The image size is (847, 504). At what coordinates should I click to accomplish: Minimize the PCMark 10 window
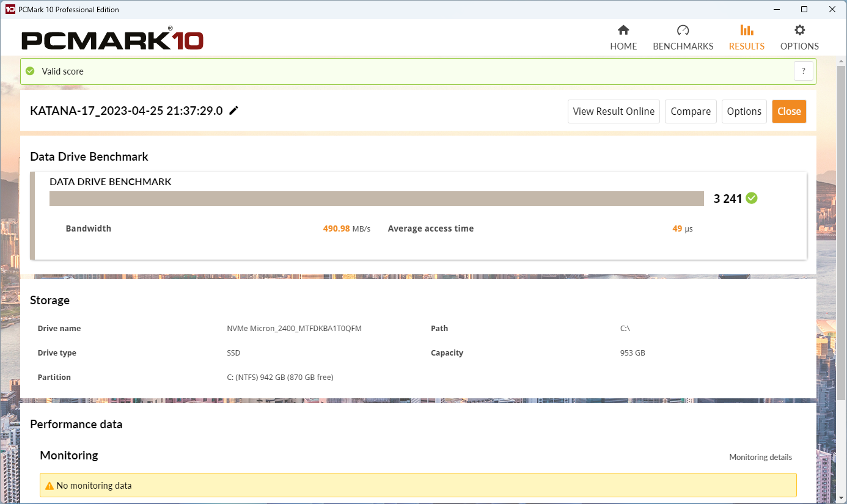tap(776, 9)
